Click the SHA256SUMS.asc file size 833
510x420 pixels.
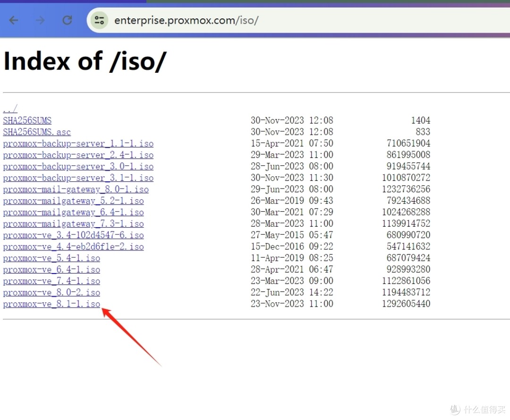pyautogui.click(x=423, y=132)
